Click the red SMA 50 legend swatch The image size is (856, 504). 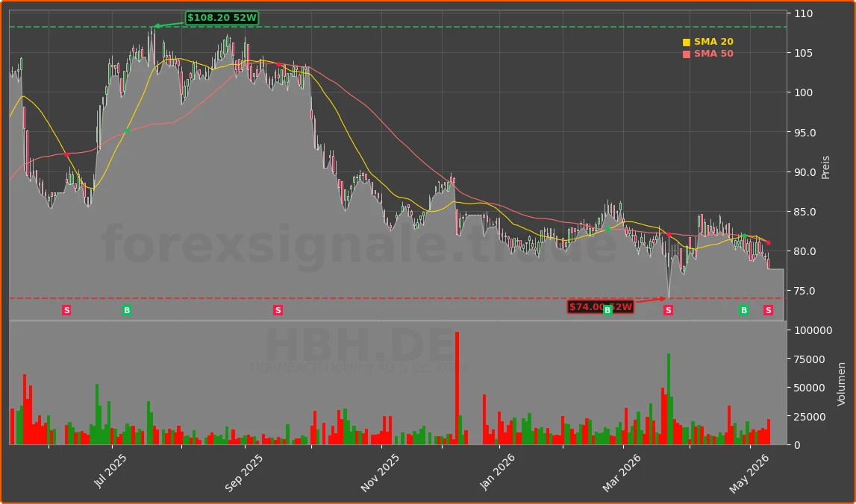pyautogui.click(x=687, y=54)
